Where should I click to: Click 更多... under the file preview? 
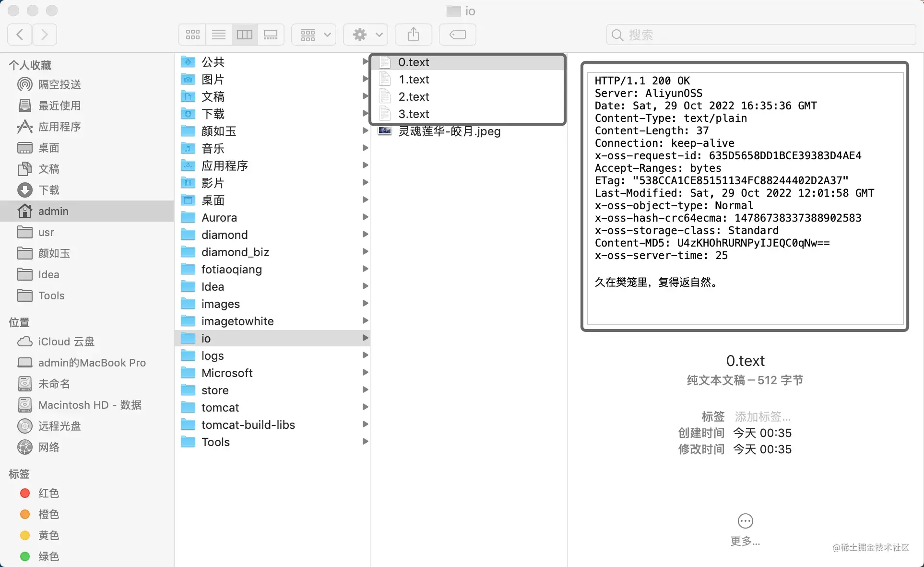point(745,542)
